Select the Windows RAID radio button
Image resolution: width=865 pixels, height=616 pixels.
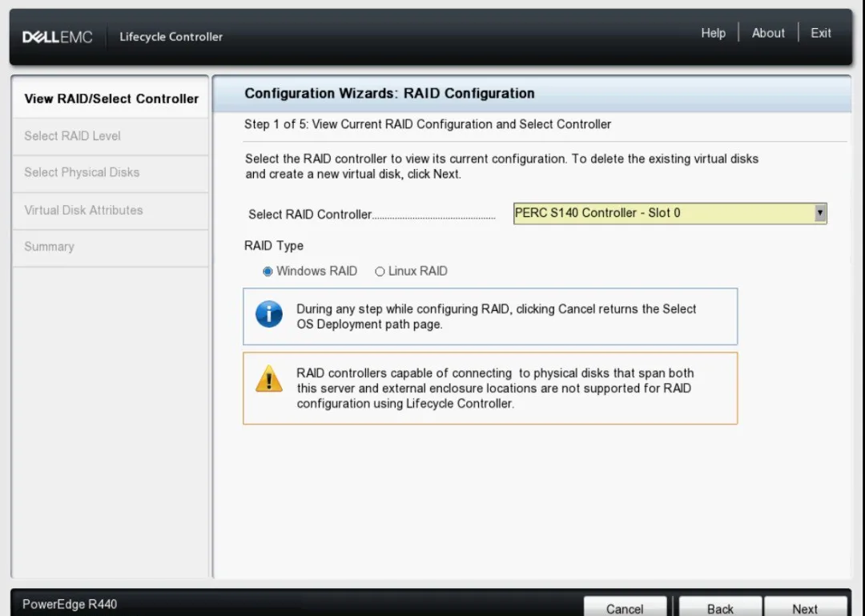pos(268,271)
